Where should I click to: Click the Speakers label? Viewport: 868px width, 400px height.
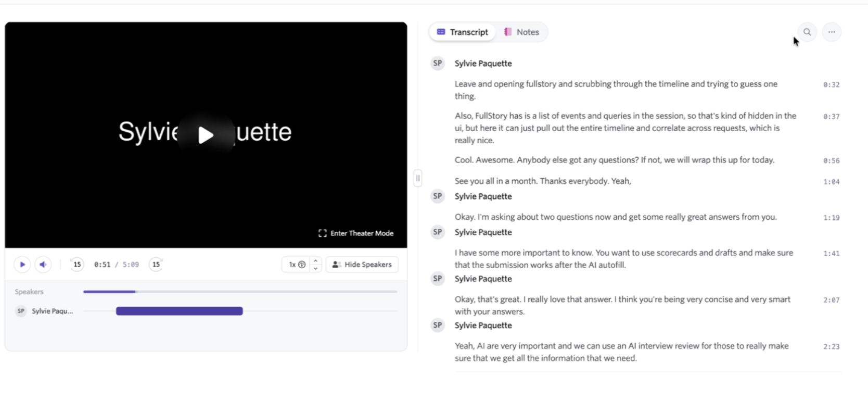(29, 292)
